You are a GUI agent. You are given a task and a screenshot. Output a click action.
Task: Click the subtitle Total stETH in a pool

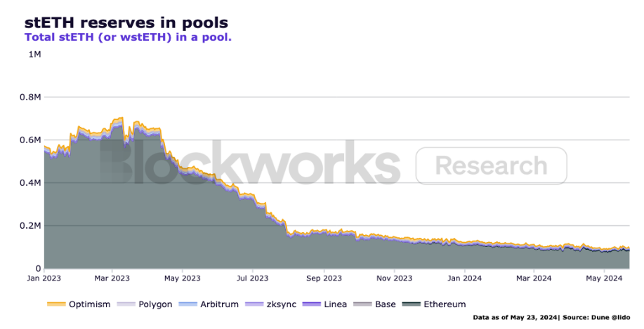pyautogui.click(x=128, y=37)
